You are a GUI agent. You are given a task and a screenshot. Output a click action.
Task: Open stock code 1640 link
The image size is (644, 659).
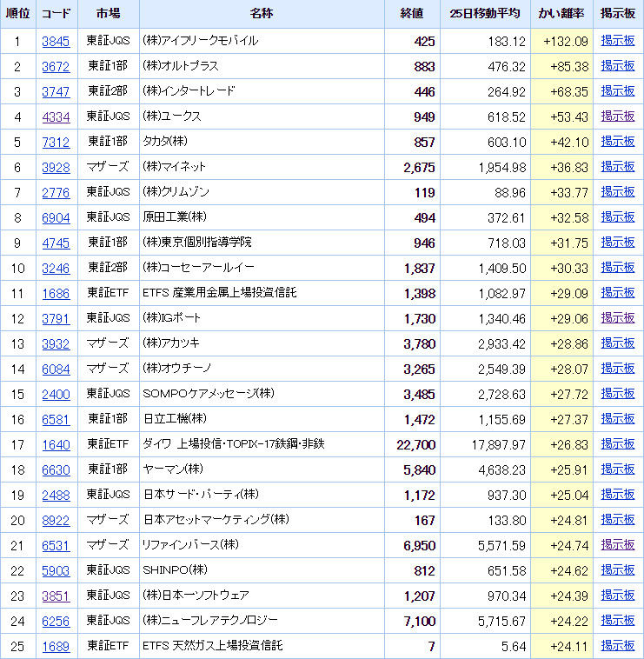coord(56,444)
